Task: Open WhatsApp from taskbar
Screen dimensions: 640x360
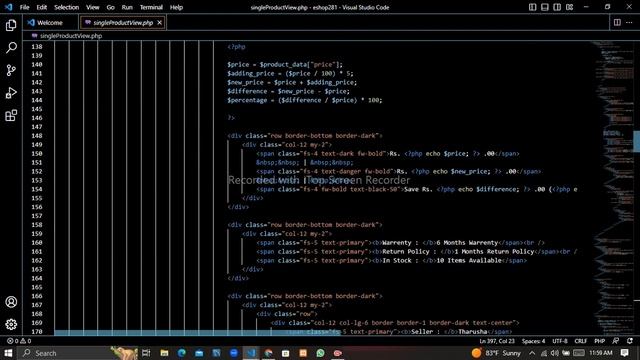Action: tap(320, 353)
